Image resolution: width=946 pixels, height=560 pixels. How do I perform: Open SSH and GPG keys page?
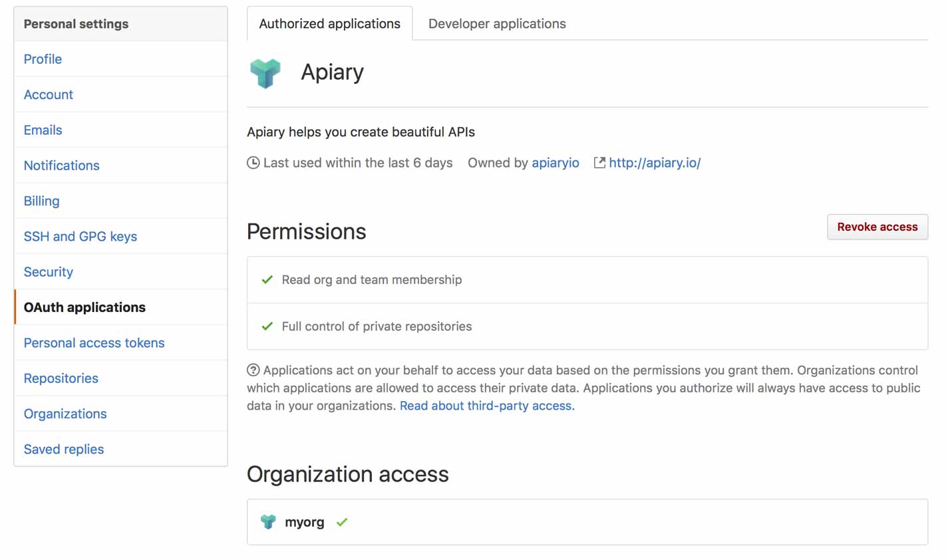pos(120,236)
